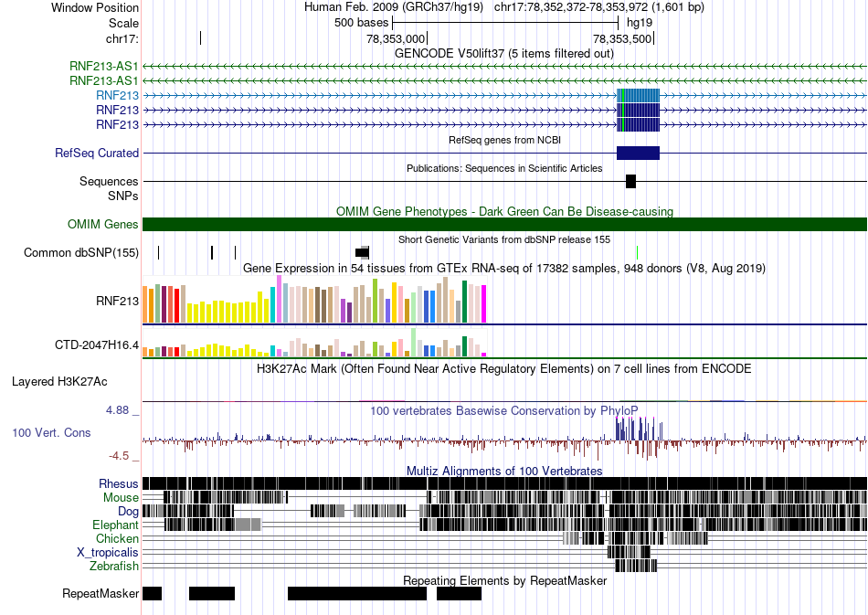
Task: Click the 78,353,000 position label
Action: point(396,38)
